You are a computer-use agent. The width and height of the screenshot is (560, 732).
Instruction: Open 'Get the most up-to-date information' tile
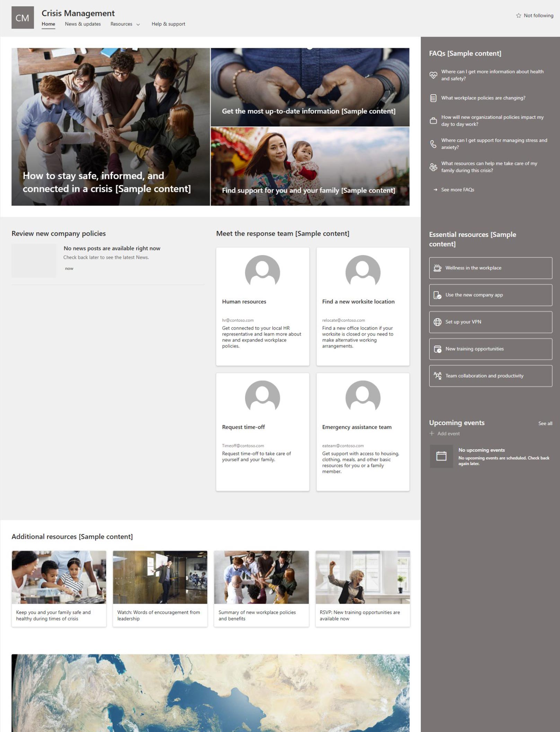coord(310,87)
